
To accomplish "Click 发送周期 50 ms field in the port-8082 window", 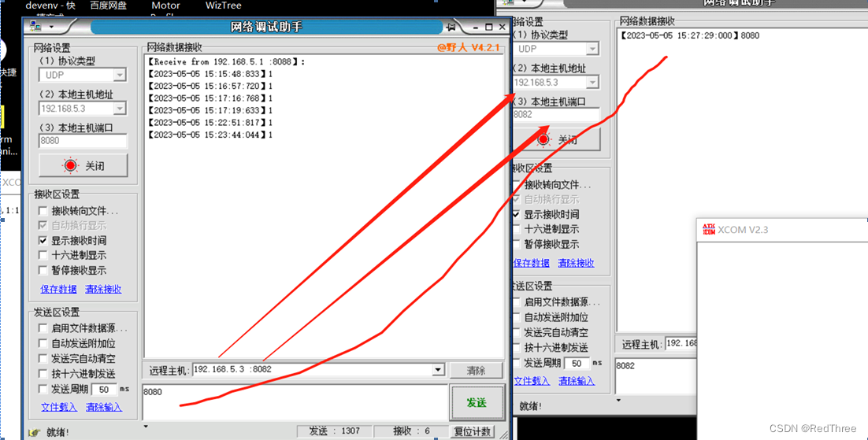I will [x=577, y=363].
